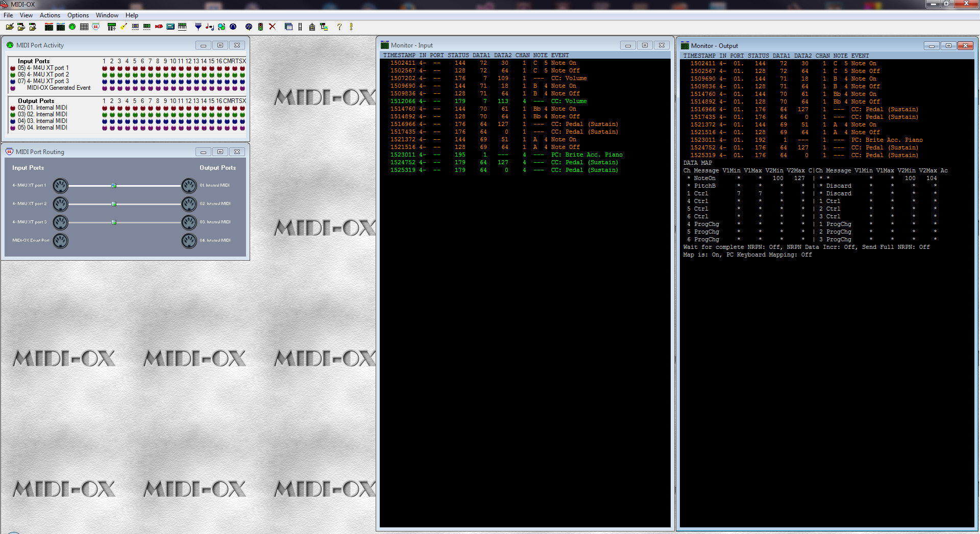The image size is (980, 534).
Task: Click the network devices toolbar icon
Action: tap(324, 27)
